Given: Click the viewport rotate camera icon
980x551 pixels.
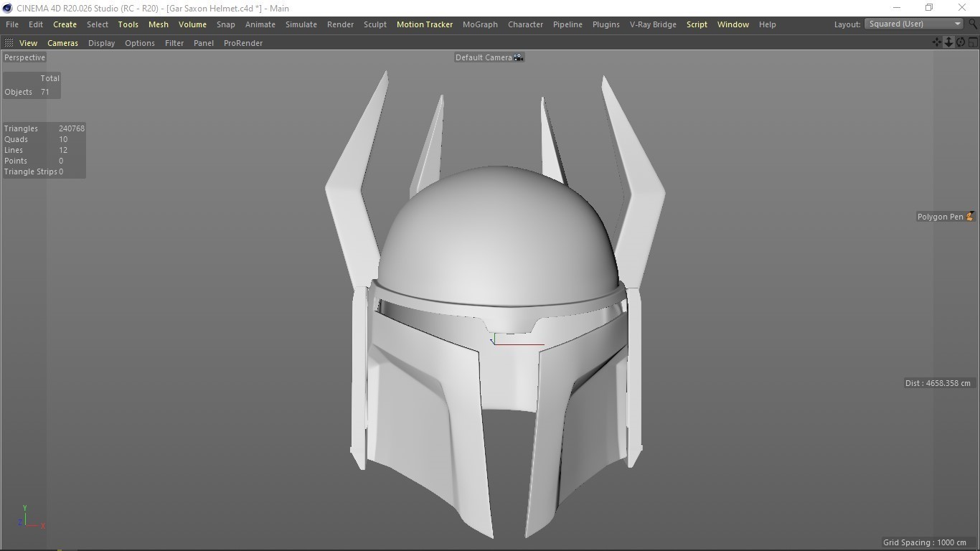Looking at the screenshot, I should (x=961, y=42).
